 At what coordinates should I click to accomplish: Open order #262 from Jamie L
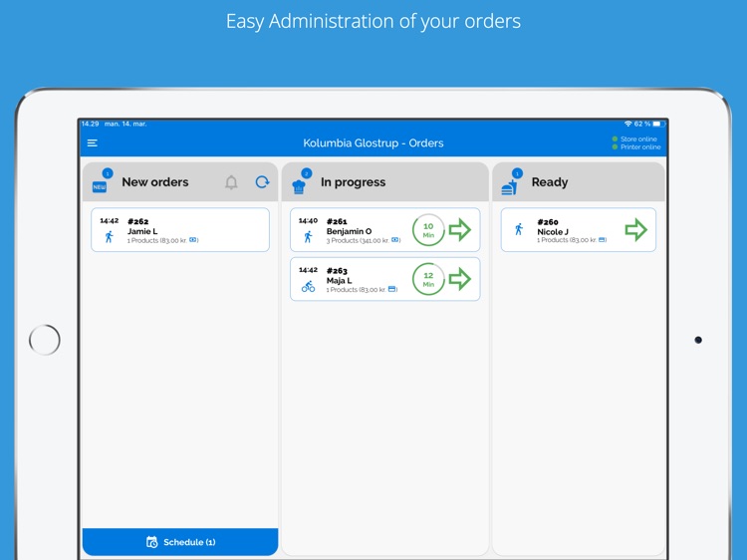180,230
